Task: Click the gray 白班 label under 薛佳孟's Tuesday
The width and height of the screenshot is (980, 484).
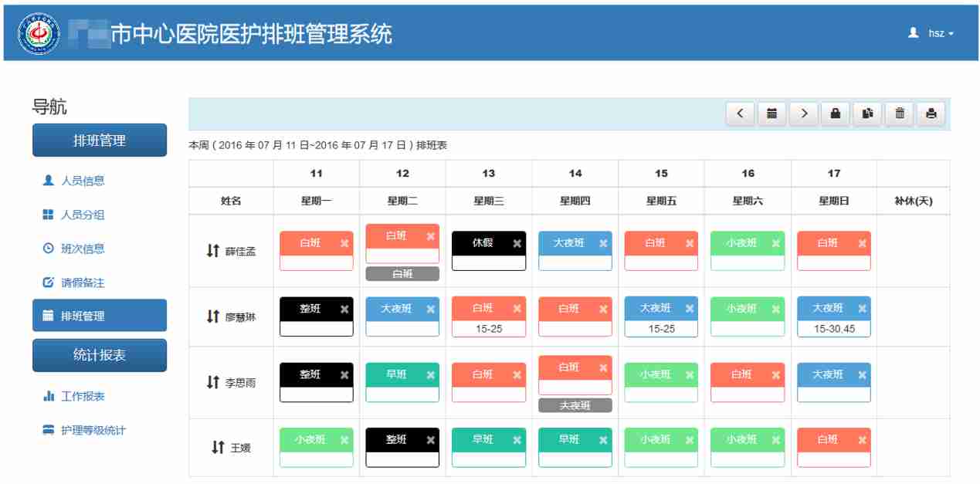Action: pyautogui.click(x=402, y=272)
